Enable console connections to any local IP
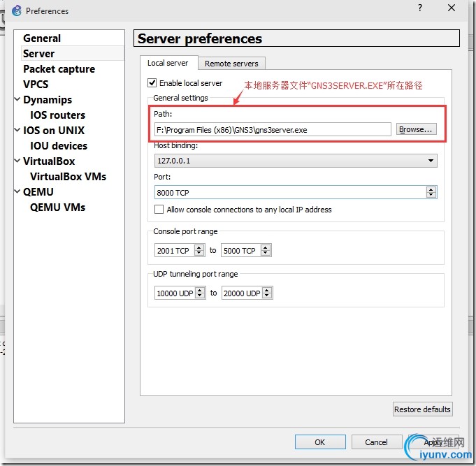Viewport: 476px width, 466px height. click(x=159, y=210)
